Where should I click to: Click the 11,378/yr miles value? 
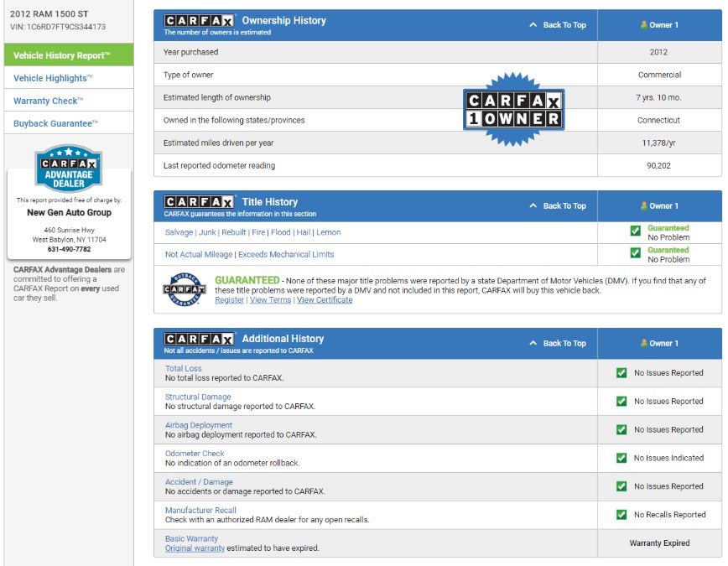658,143
